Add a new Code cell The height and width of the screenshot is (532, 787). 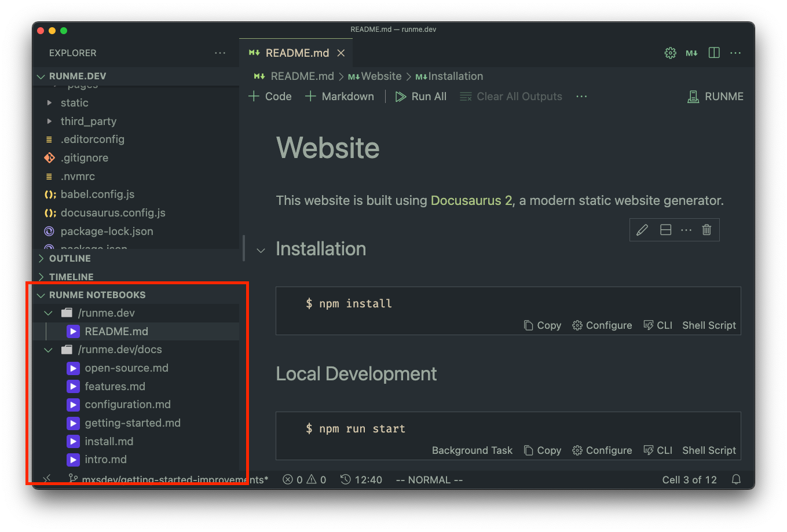(x=270, y=96)
